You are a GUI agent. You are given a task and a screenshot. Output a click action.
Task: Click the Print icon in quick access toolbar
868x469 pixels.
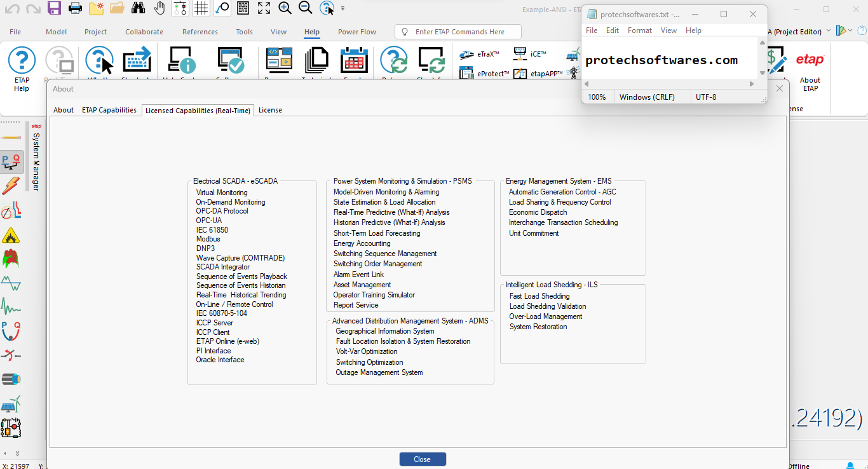[x=75, y=8]
